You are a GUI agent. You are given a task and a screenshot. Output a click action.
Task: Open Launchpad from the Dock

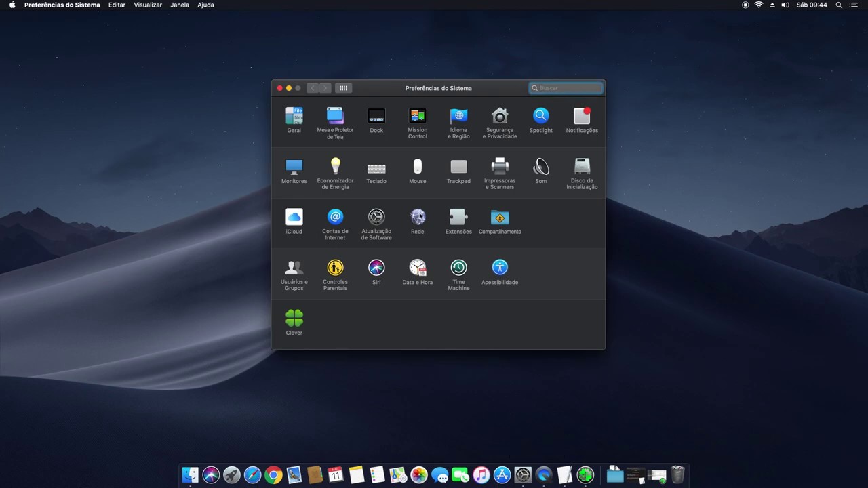click(231, 475)
